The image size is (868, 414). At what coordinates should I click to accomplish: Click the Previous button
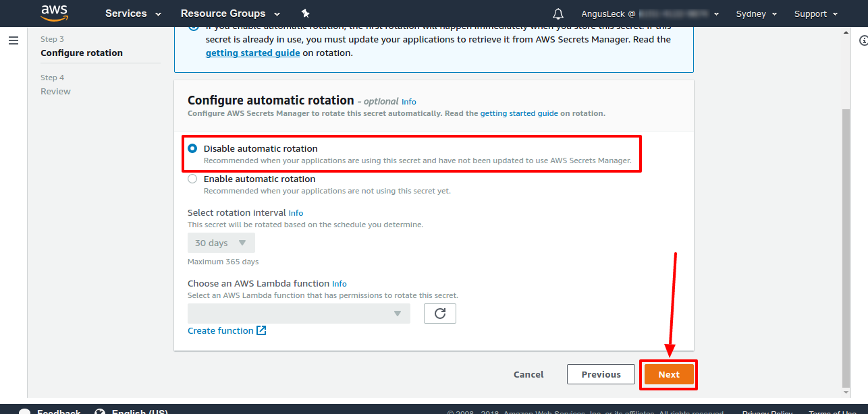601,374
